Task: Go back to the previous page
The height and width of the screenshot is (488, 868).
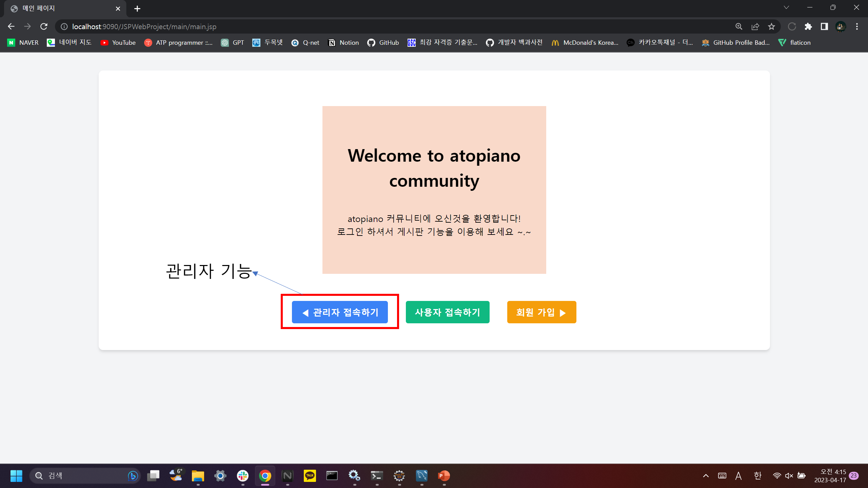Action: click(12, 26)
